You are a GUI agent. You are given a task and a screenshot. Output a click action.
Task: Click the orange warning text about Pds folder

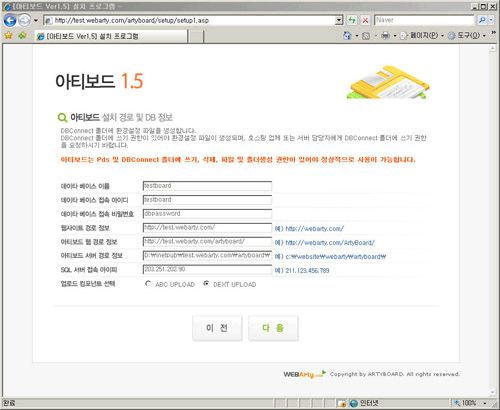[238, 160]
